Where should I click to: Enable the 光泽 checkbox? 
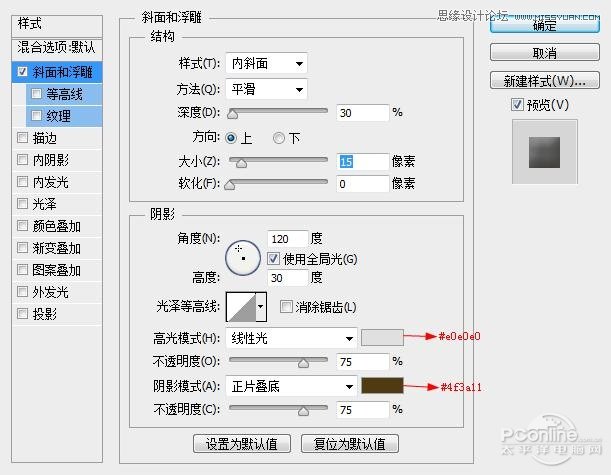tap(22, 203)
